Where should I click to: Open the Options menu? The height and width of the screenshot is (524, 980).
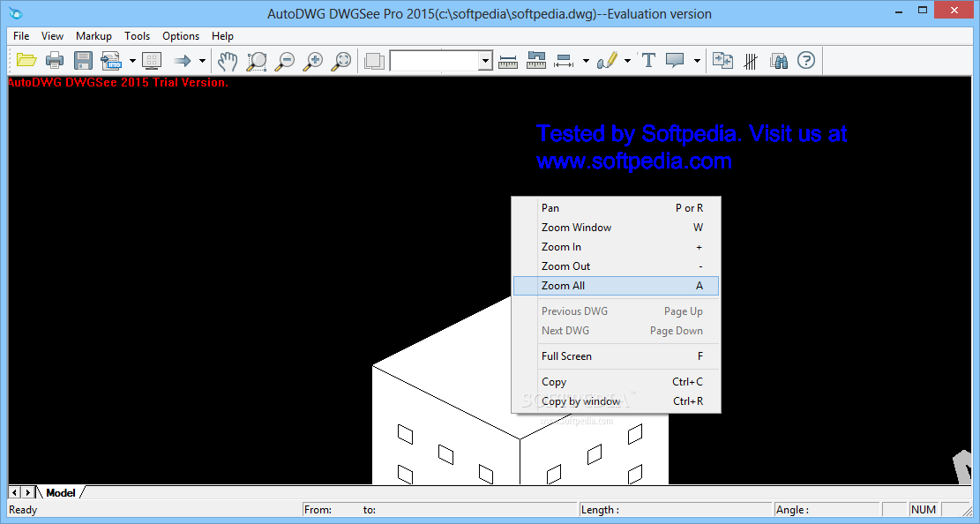click(181, 35)
